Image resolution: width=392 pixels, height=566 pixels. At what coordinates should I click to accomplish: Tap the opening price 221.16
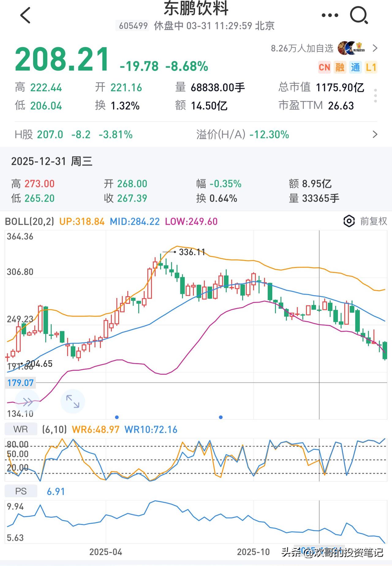pyautogui.click(x=126, y=88)
